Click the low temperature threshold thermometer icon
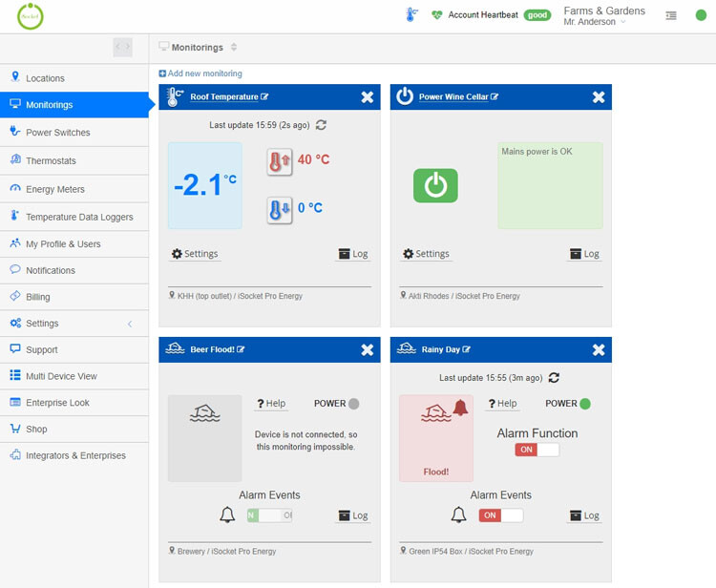This screenshot has height=588, width=716. click(279, 209)
